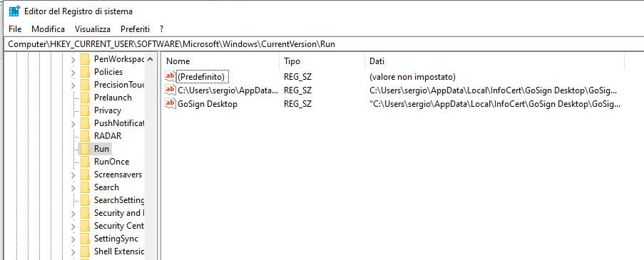644x260 pixels.
Task: Expand the Policies tree node
Action: click(x=73, y=72)
